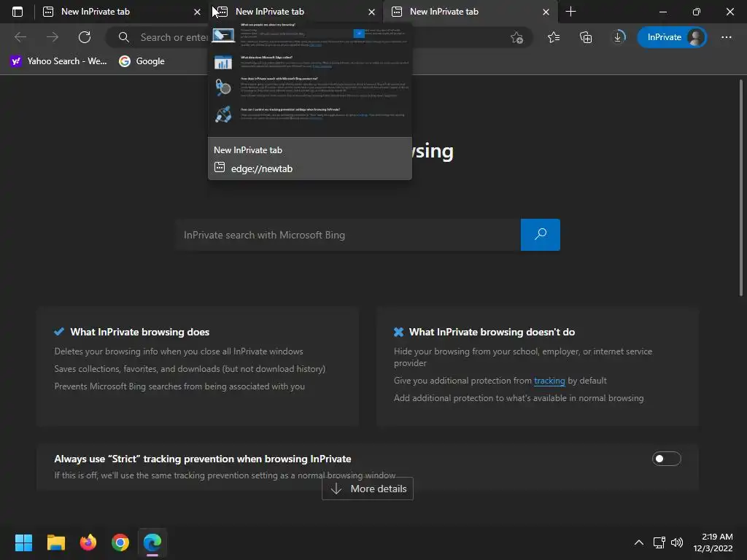Click the More details button
The width and height of the screenshot is (747, 560).
[368, 489]
